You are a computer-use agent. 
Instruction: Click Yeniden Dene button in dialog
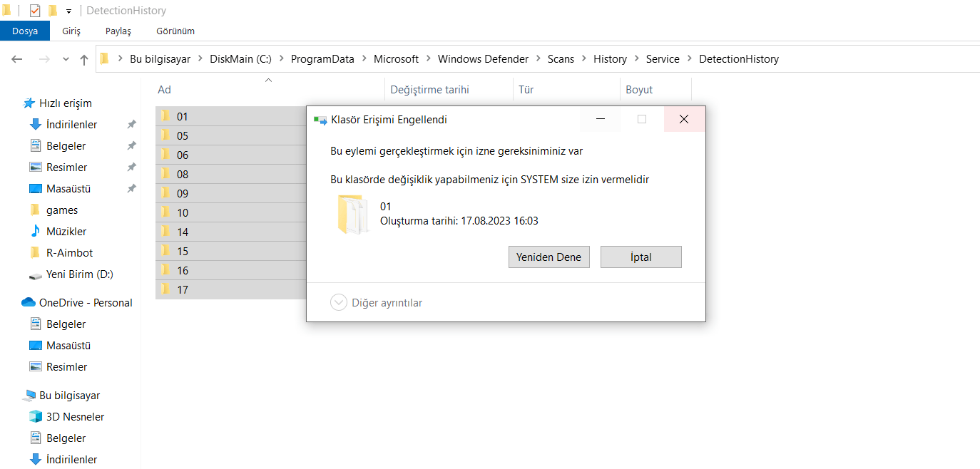click(549, 257)
